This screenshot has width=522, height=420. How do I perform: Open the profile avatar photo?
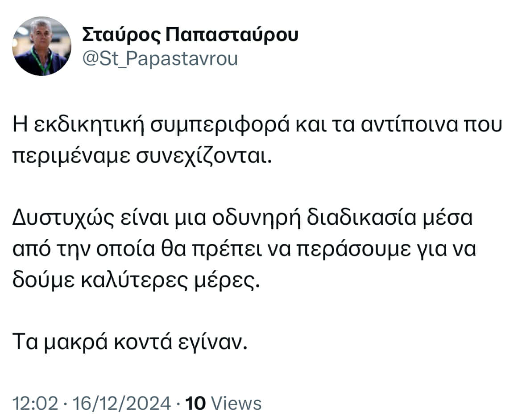click(41, 46)
